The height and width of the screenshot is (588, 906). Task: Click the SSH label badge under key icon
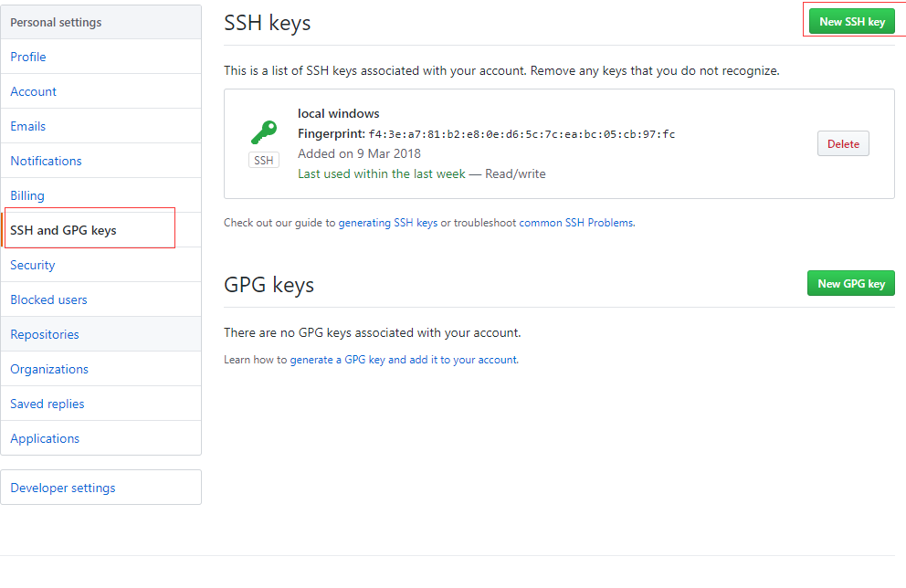pos(264,160)
